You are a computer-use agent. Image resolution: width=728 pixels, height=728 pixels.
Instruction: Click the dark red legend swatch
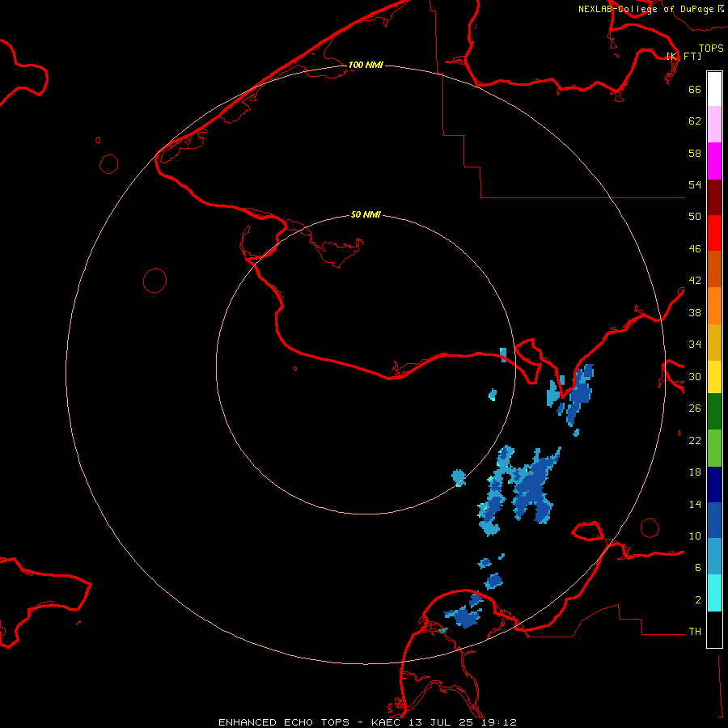click(714, 197)
